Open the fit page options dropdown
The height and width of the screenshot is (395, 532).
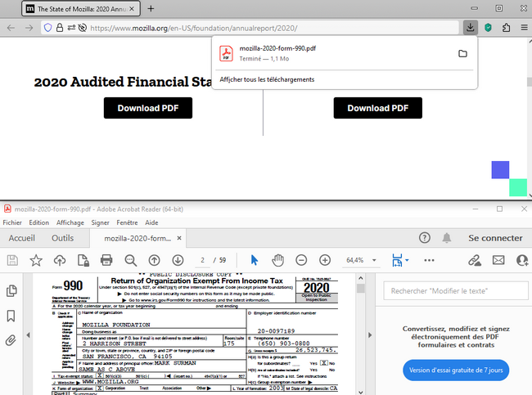pyautogui.click(x=407, y=260)
